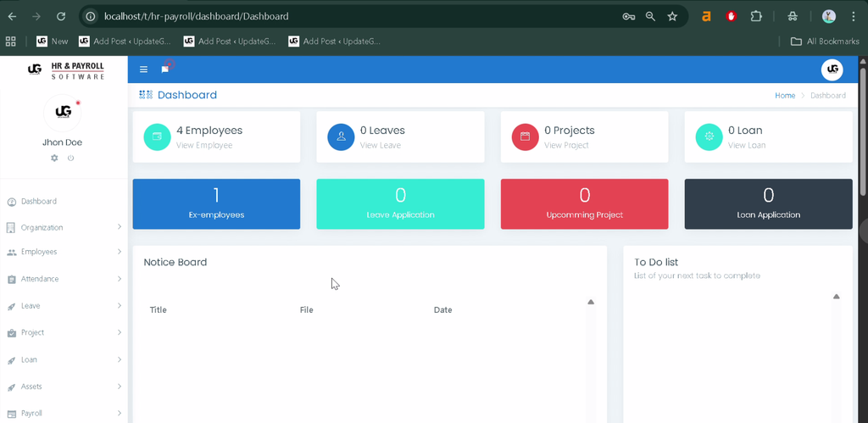This screenshot has height=423, width=868.
Task: Open the browser apps grid icon
Action: tap(10, 41)
